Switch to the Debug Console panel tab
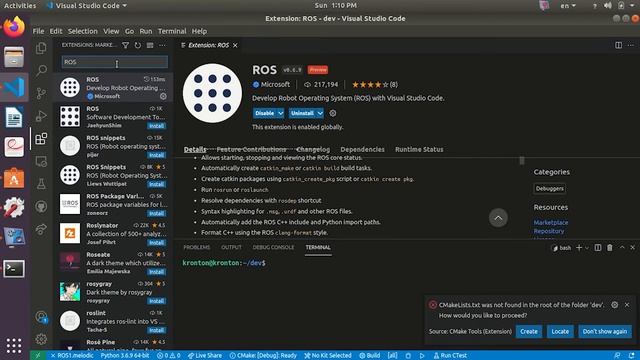Screen dimensions: 640x360 pos(273,247)
